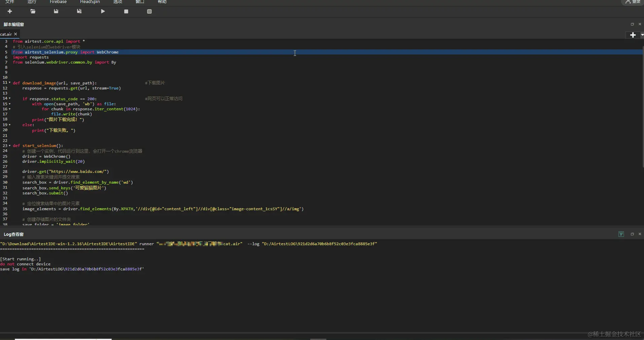The height and width of the screenshot is (340, 644).
Task: Click the driver.get baidu.com line
Action: point(66,172)
